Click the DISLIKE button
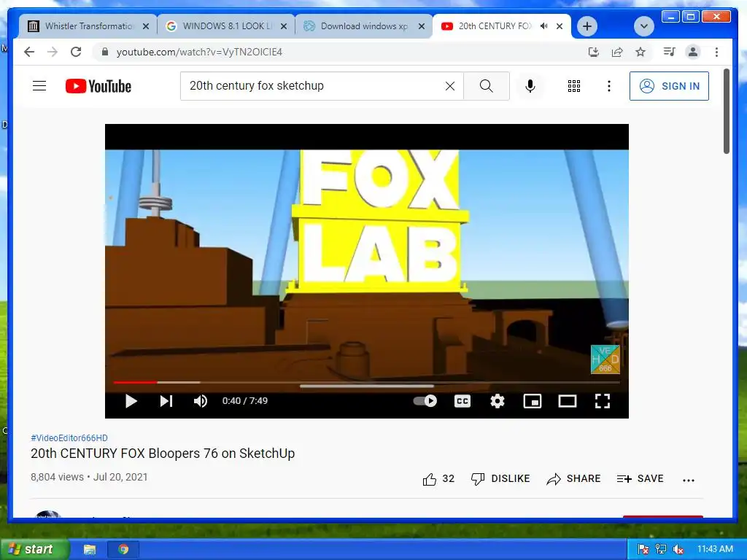 500,479
